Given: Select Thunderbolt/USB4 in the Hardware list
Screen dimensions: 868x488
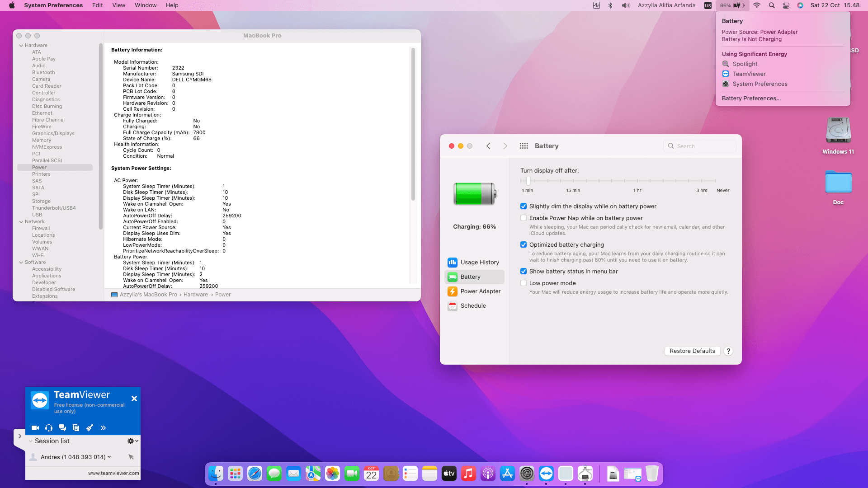Looking at the screenshot, I should tap(54, 208).
